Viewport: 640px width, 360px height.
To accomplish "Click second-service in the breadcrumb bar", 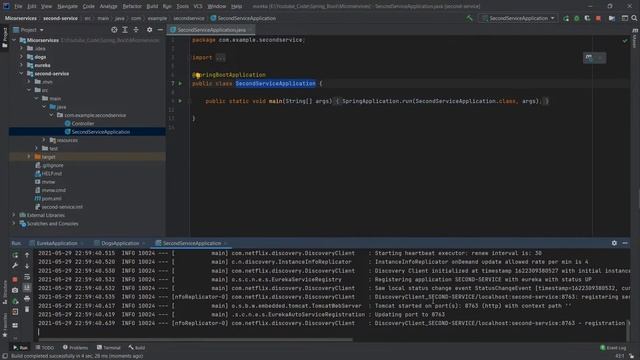I will pos(60,18).
